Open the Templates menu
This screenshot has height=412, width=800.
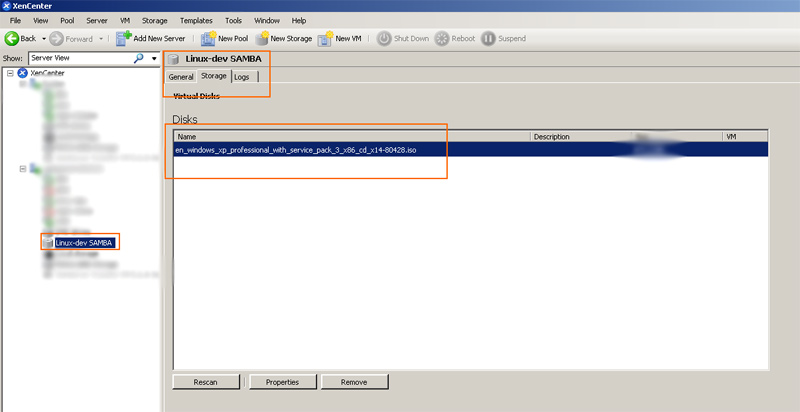point(196,20)
